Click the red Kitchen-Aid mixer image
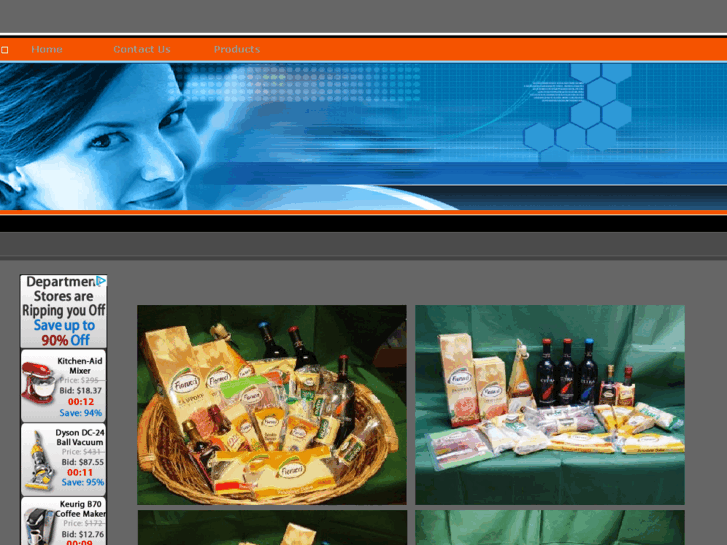 (x=38, y=382)
